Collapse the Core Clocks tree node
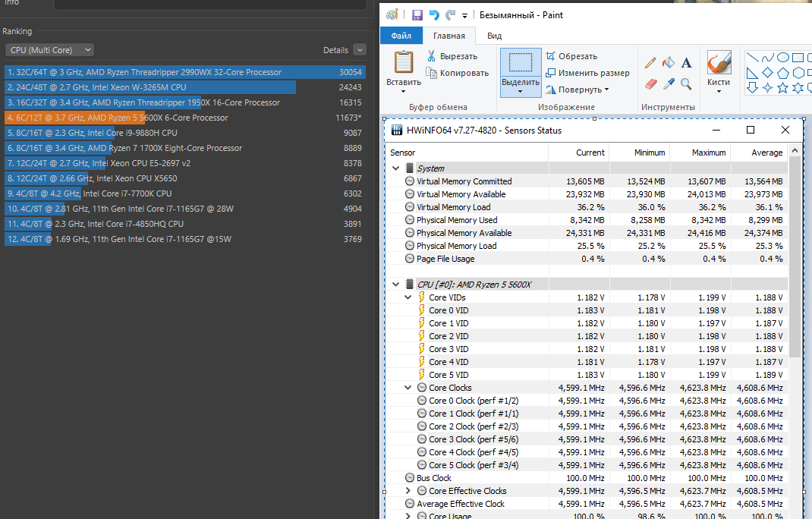This screenshot has width=812, height=519. 408,388
